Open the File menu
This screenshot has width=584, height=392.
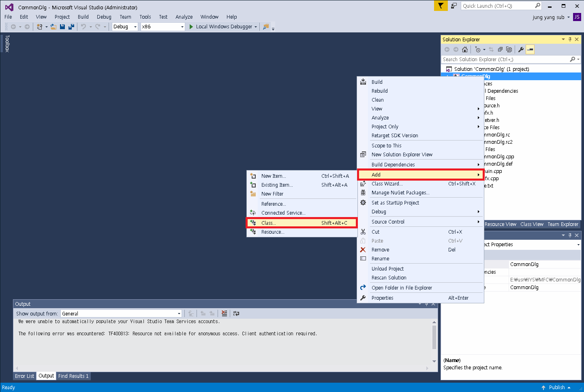[x=8, y=17]
